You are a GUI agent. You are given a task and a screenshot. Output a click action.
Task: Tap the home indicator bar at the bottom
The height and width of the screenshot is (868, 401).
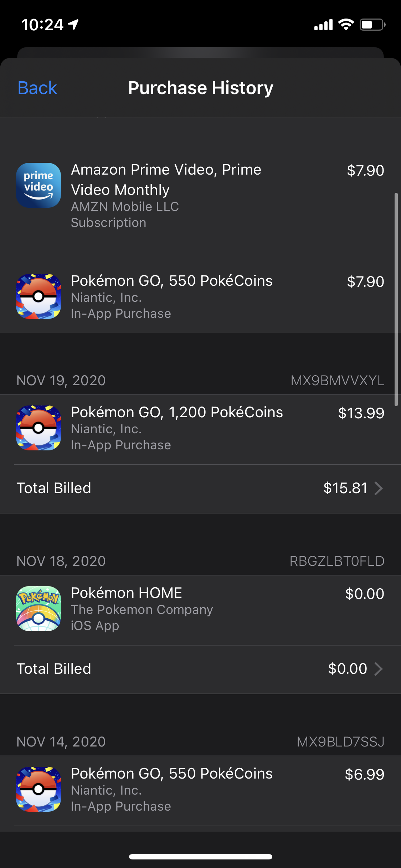point(201,857)
